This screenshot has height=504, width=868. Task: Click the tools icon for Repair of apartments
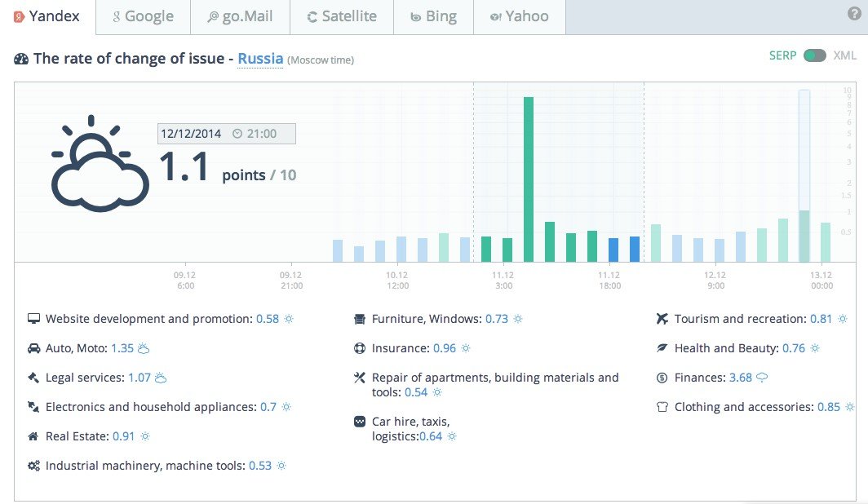pyautogui.click(x=360, y=378)
